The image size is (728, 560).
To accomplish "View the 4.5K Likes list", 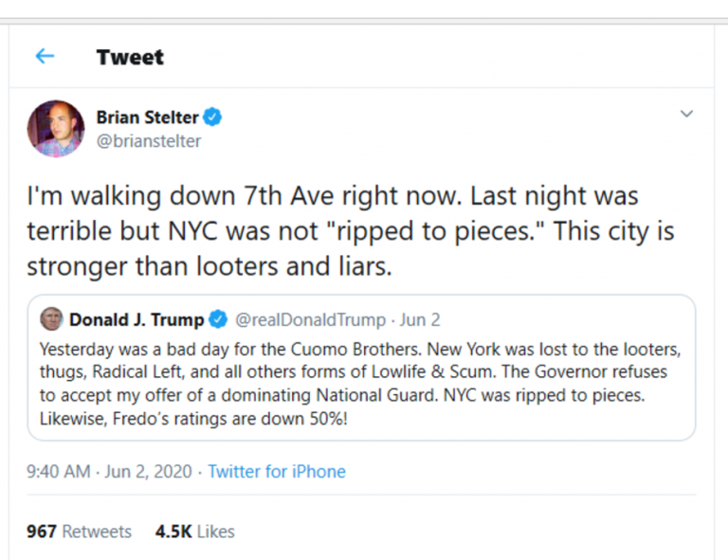I will click(x=194, y=532).
